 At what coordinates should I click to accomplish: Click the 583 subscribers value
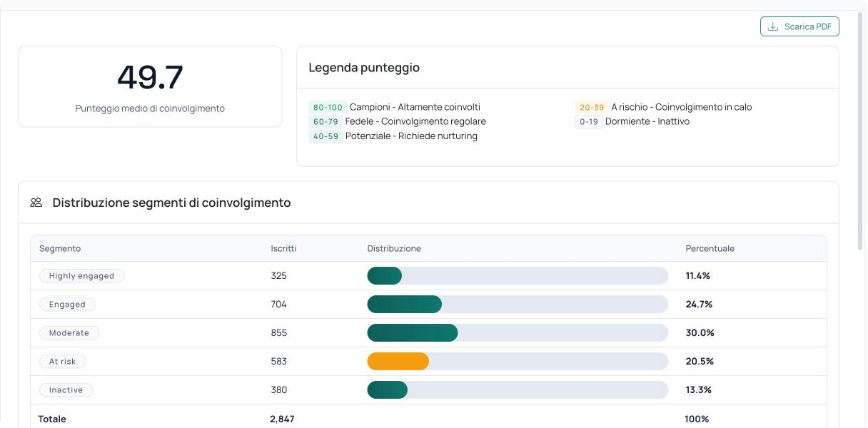(278, 362)
